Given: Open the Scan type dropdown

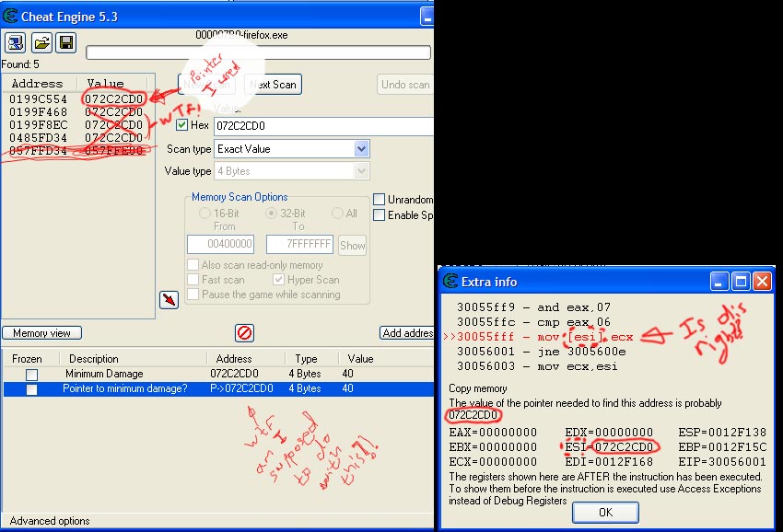Looking at the screenshot, I should (361, 149).
